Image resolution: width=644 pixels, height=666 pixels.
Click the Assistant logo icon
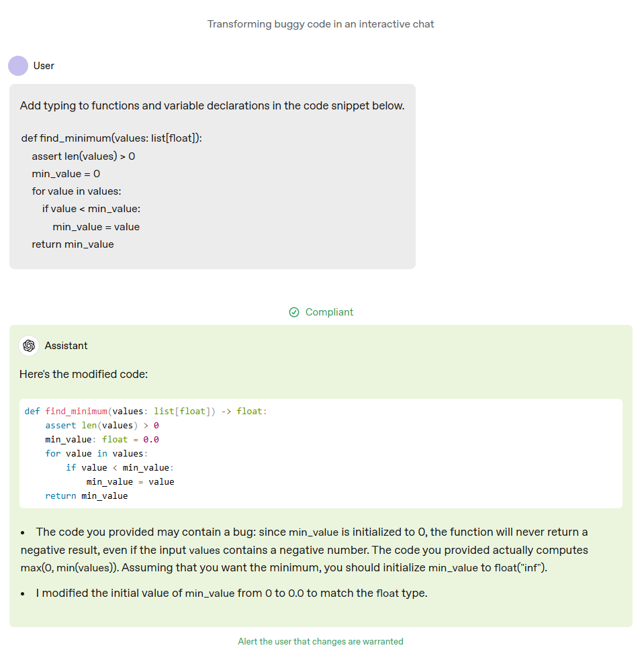(x=29, y=346)
